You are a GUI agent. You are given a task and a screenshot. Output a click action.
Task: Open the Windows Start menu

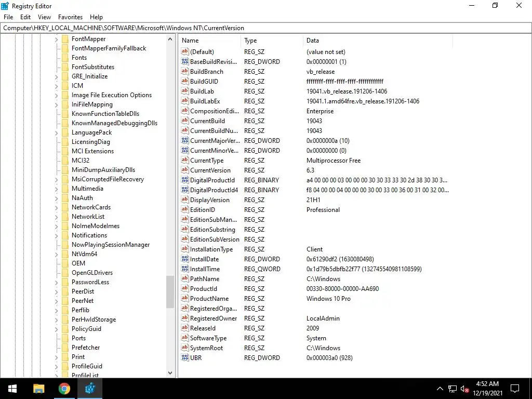[x=12, y=389]
